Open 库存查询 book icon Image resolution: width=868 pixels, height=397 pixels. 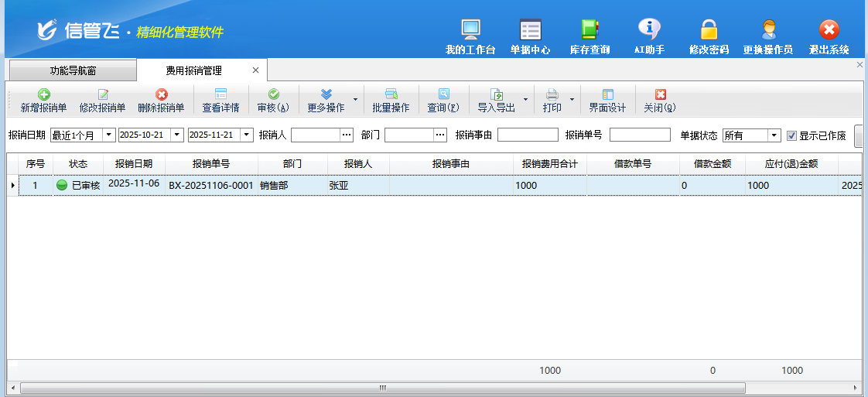pos(589,36)
